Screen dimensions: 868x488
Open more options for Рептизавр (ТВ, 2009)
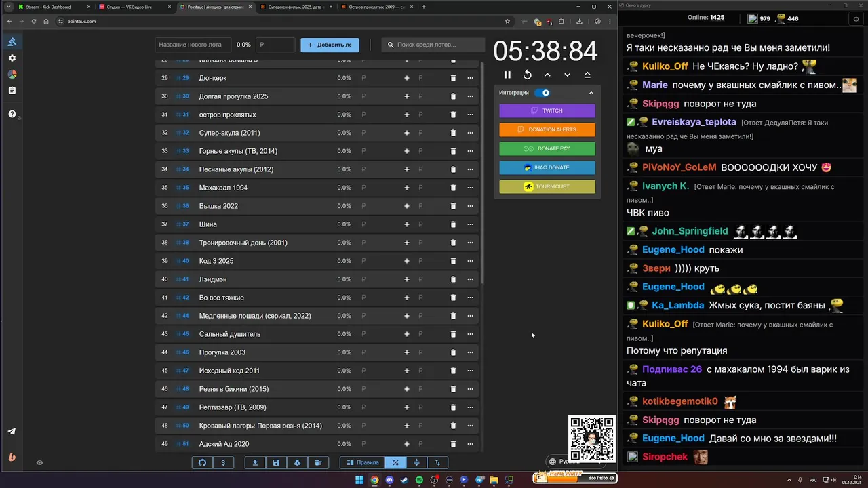coord(470,407)
